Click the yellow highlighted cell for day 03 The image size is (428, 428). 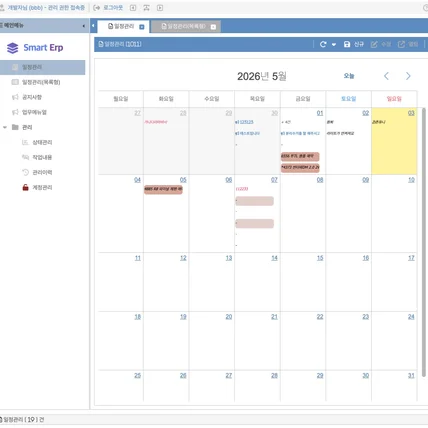tap(394, 141)
